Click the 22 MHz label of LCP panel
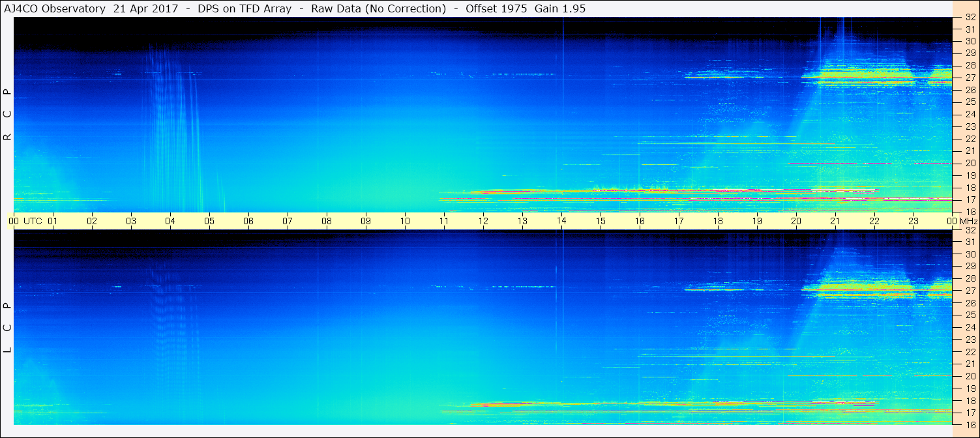 [970, 352]
